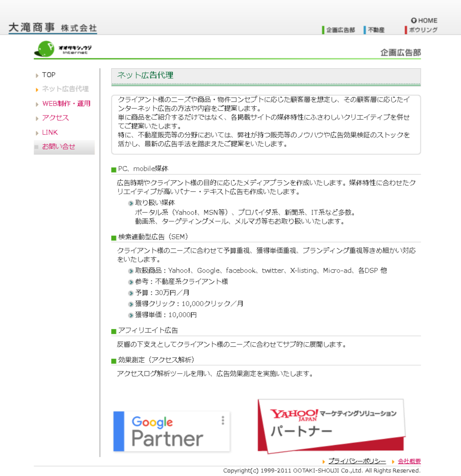This screenshot has height=476, width=461.
Task: Select TOP in the sidebar menu
Action: [x=49, y=75]
